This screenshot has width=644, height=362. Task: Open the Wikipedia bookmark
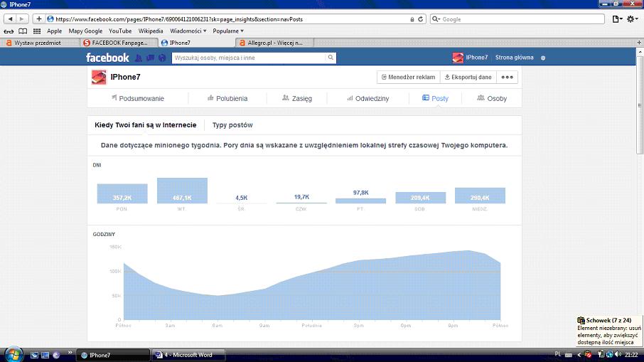tap(151, 31)
